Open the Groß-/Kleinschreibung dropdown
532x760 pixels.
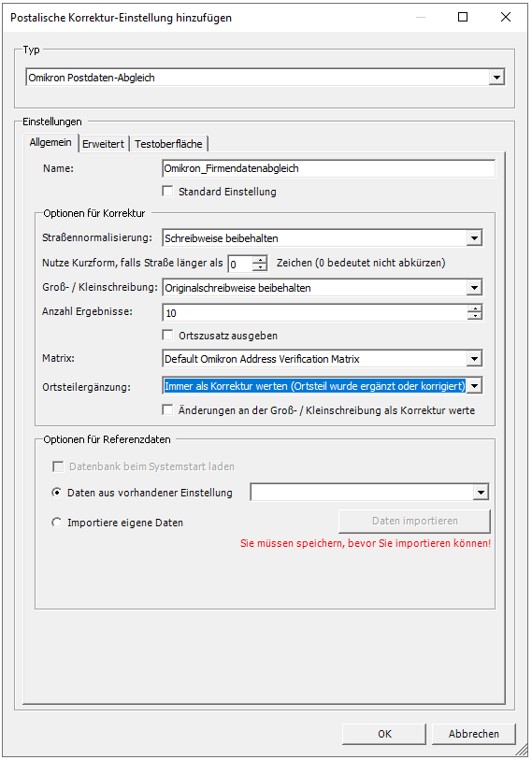point(474,287)
